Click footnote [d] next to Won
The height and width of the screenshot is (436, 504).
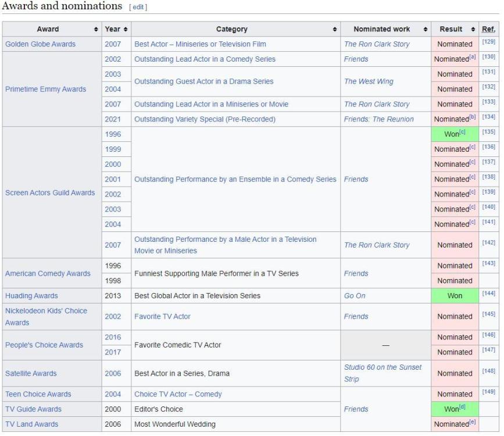tap(463, 408)
